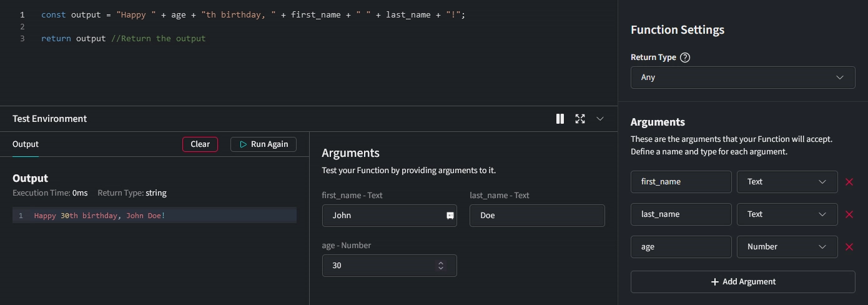Switch to the Output tab
The image size is (868, 305).
tap(26, 144)
